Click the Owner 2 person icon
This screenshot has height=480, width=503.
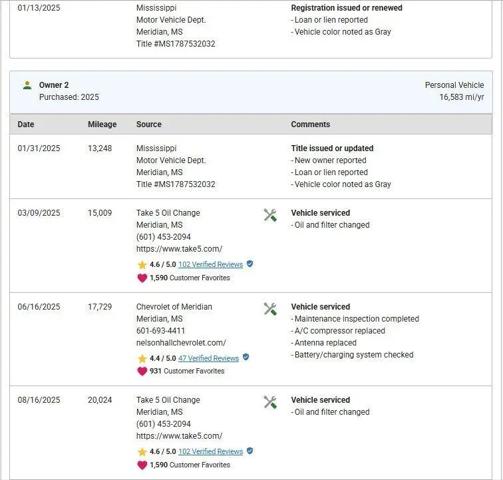coord(27,85)
